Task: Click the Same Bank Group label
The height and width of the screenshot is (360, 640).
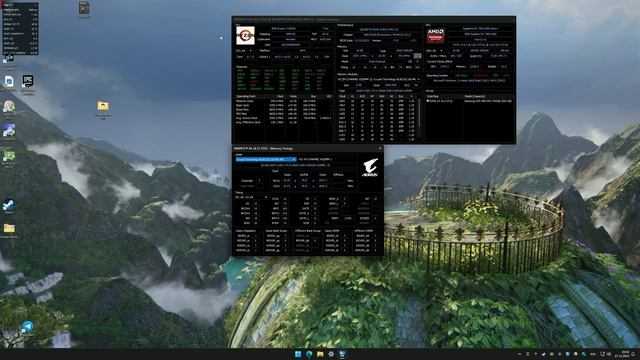Action: [276, 231]
